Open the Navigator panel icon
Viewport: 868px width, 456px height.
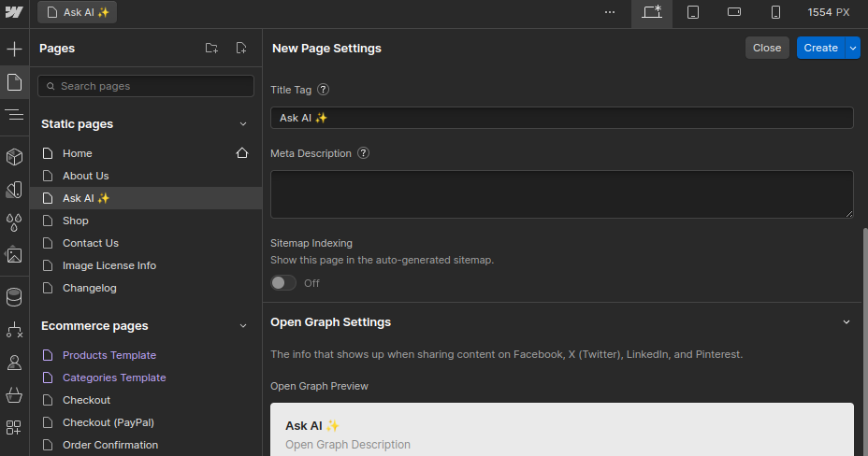click(x=14, y=115)
